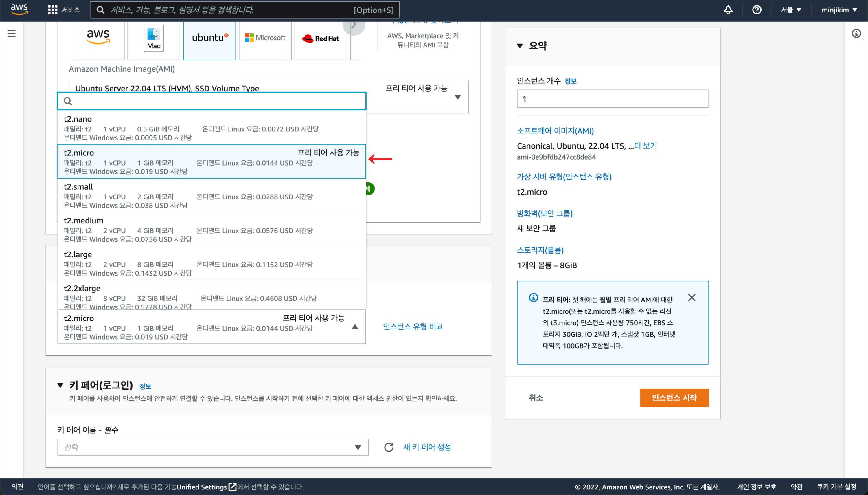868x495 pixels.
Task: Dismiss the free tier info box
Action: (691, 298)
